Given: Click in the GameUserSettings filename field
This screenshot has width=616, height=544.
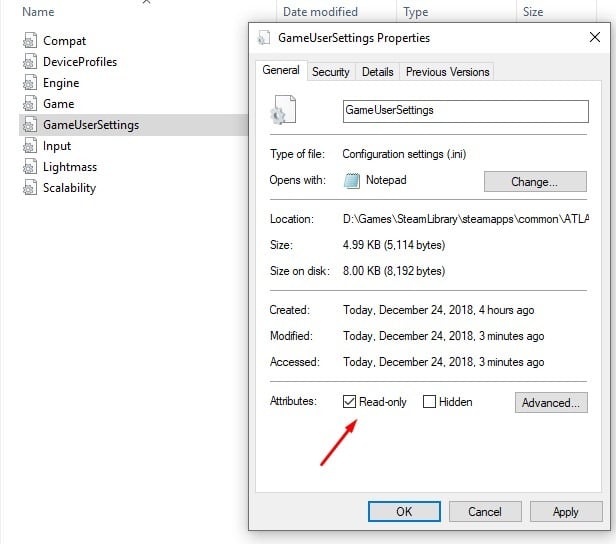Looking at the screenshot, I should click(x=465, y=111).
